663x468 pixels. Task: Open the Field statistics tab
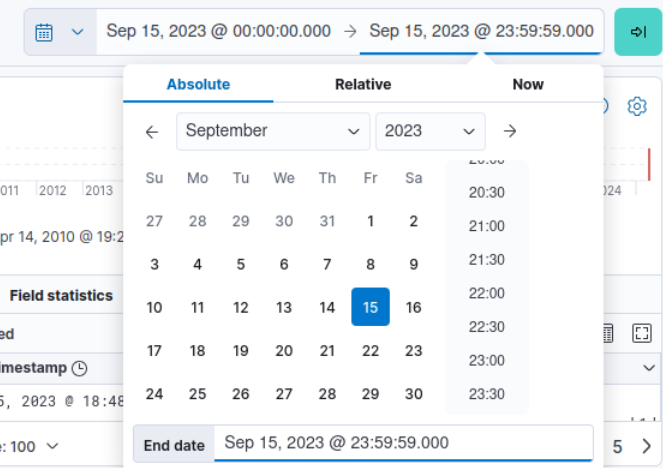point(61,296)
